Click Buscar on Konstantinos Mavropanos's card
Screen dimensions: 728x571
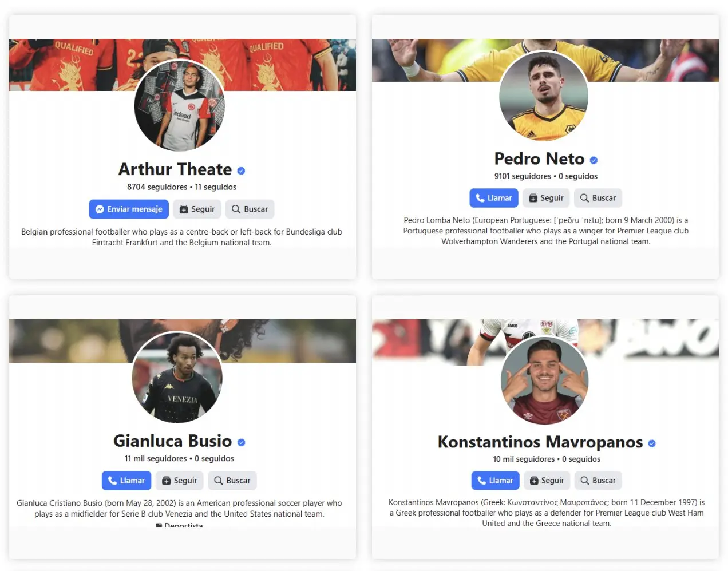[x=598, y=481]
